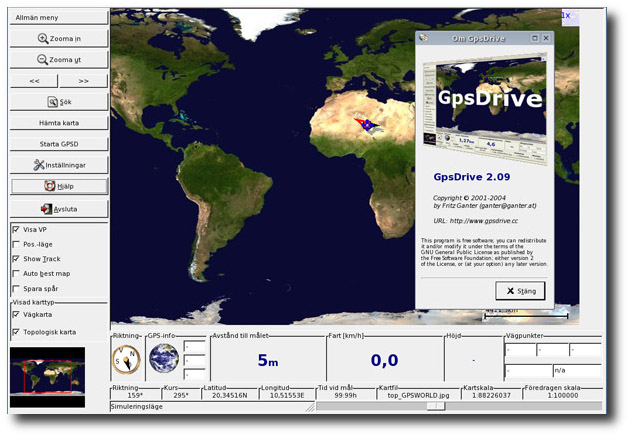This screenshot has width=630, height=437.
Task: Click the magnifier icon on Zooma in
Action: (43, 39)
